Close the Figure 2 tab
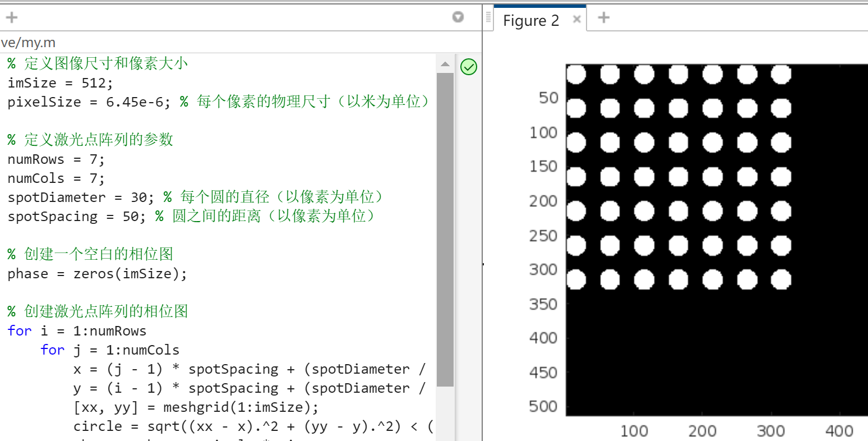 (x=576, y=20)
